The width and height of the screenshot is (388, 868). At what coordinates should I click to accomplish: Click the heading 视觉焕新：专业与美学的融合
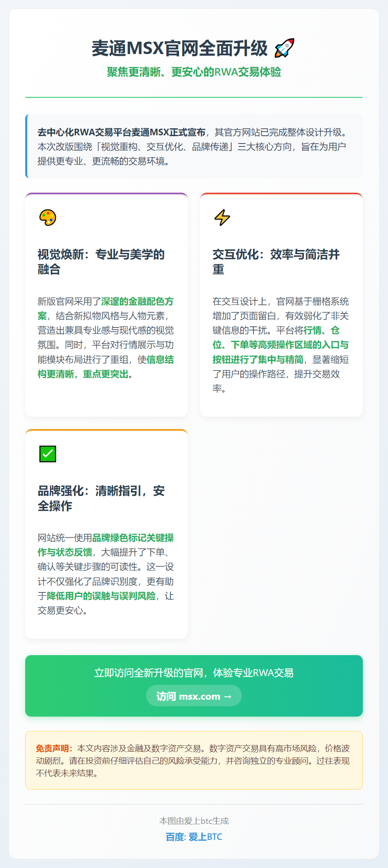click(101, 262)
